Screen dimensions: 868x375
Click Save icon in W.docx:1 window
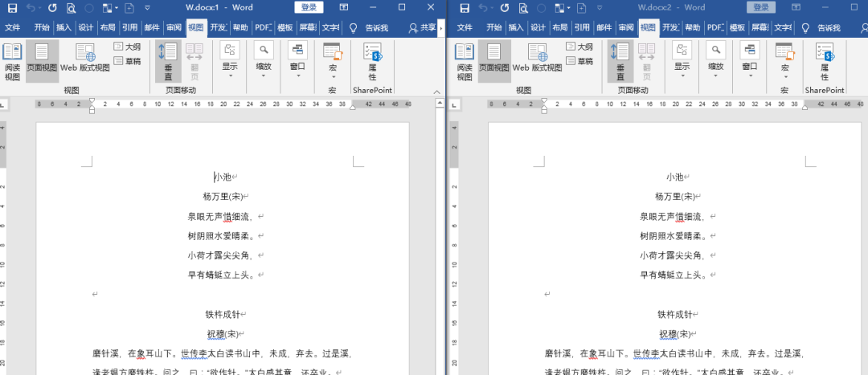[x=12, y=8]
